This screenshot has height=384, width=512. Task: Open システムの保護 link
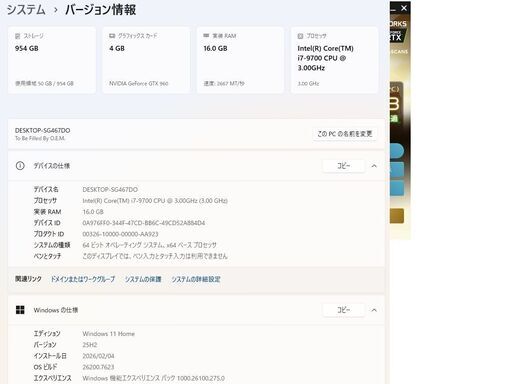(x=143, y=279)
